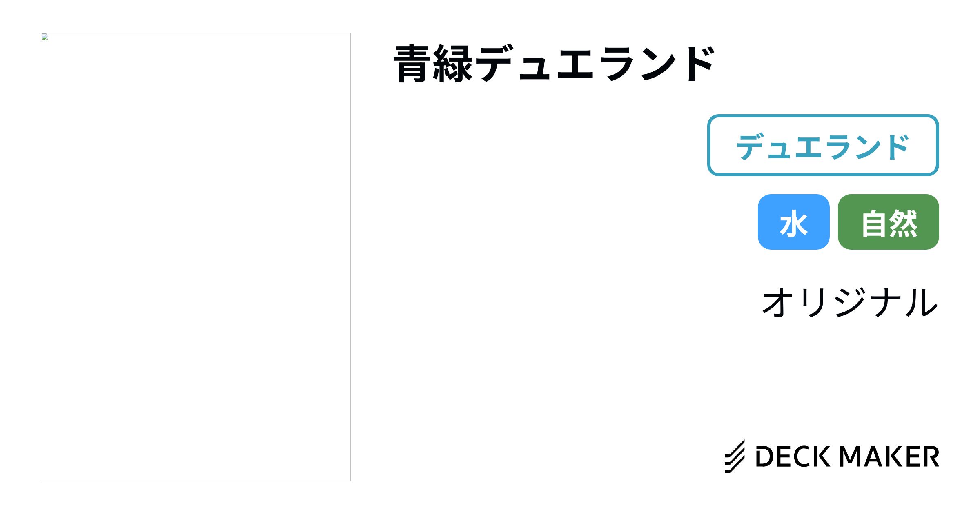Select the オリジナル format label

click(850, 302)
